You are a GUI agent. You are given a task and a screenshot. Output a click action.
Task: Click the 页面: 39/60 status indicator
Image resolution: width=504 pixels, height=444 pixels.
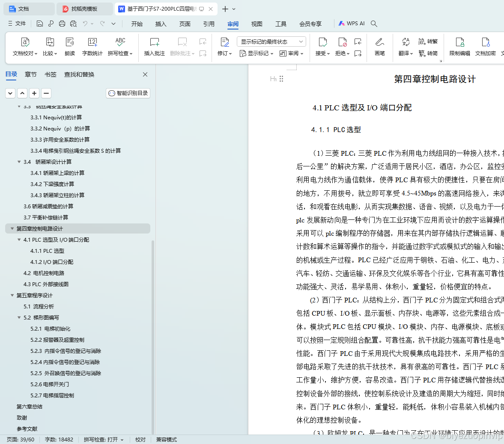[21, 439]
